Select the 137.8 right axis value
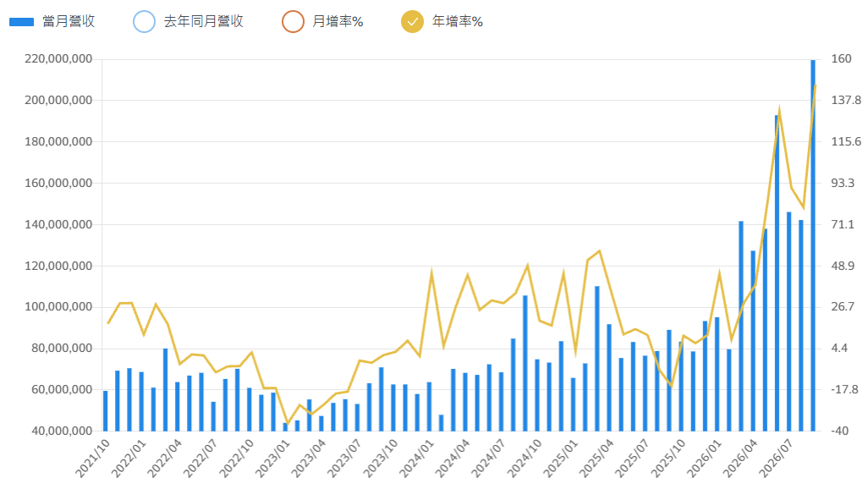This screenshot has height=489, width=868. click(x=846, y=100)
